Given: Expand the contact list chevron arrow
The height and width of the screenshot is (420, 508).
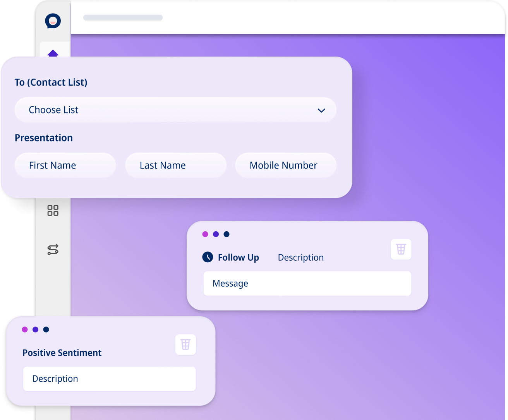Looking at the screenshot, I should [321, 110].
